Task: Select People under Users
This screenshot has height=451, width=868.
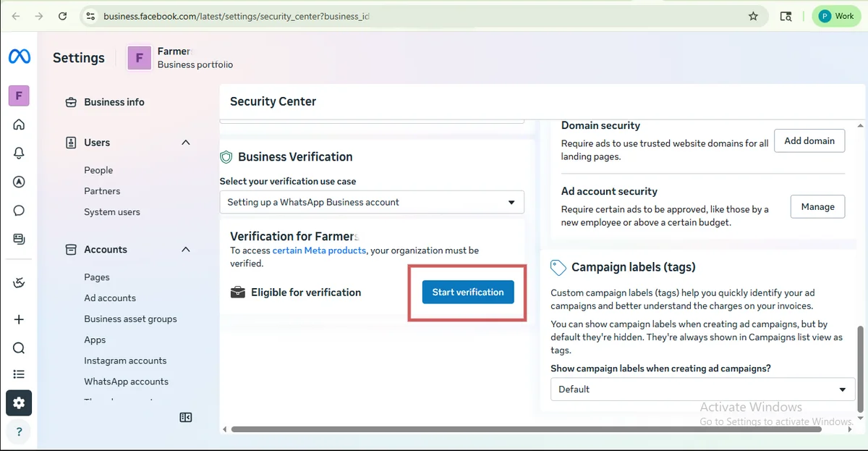Action: (x=98, y=170)
